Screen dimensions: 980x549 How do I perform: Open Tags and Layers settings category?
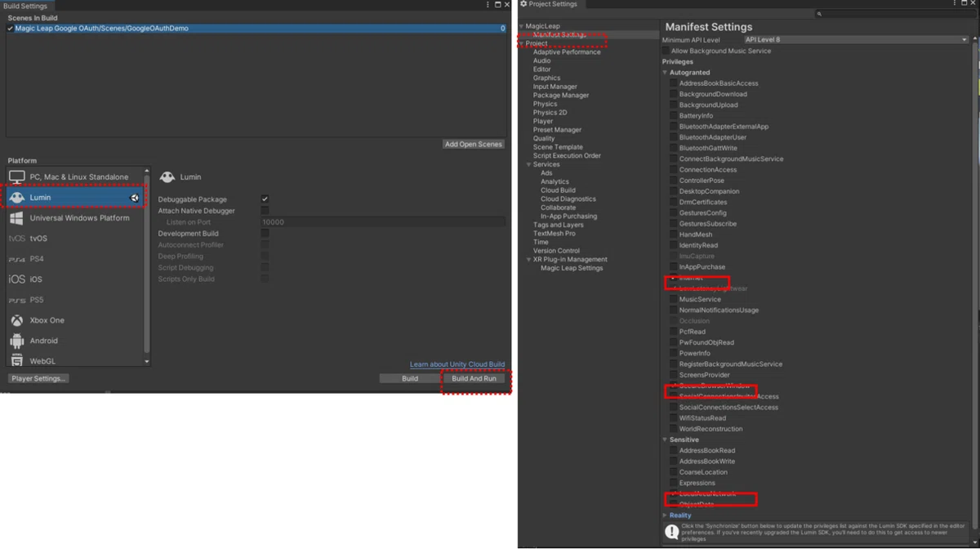[559, 225]
